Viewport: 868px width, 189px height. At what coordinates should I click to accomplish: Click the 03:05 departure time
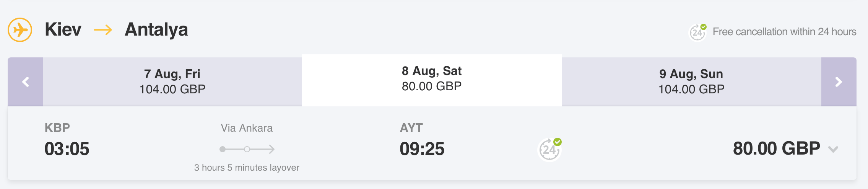(67, 149)
